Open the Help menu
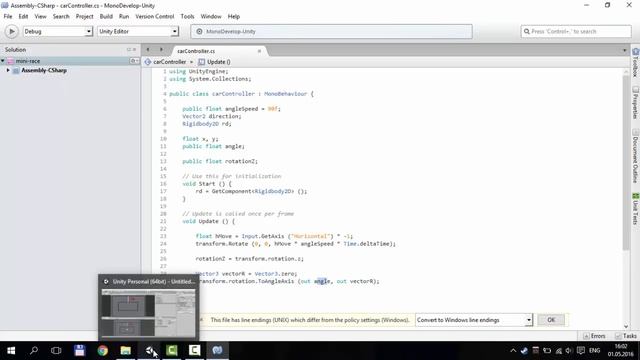 (233, 16)
